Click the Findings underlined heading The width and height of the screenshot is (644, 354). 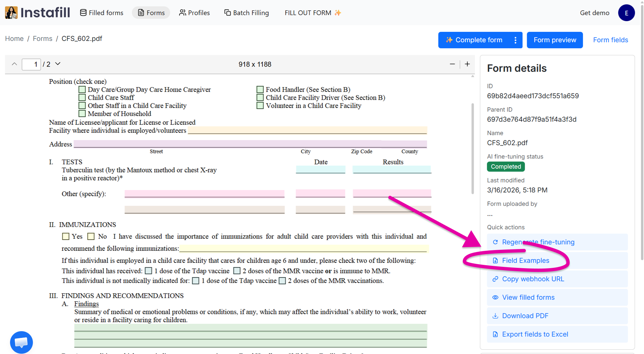[x=87, y=304]
